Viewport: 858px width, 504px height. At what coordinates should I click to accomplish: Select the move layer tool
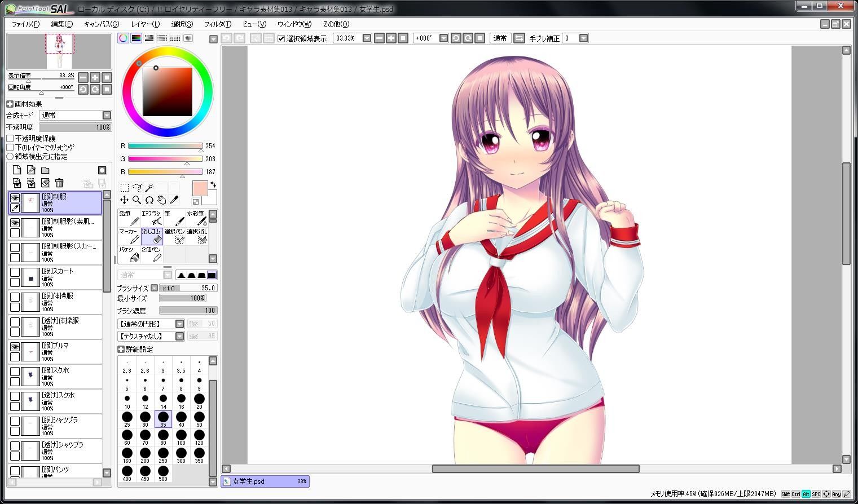[125, 200]
